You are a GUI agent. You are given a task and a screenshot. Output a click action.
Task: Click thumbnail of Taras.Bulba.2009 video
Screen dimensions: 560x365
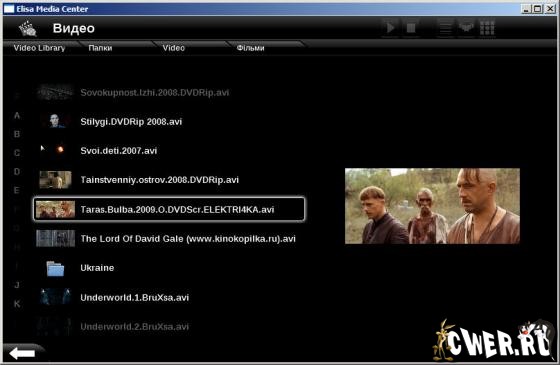(x=55, y=209)
